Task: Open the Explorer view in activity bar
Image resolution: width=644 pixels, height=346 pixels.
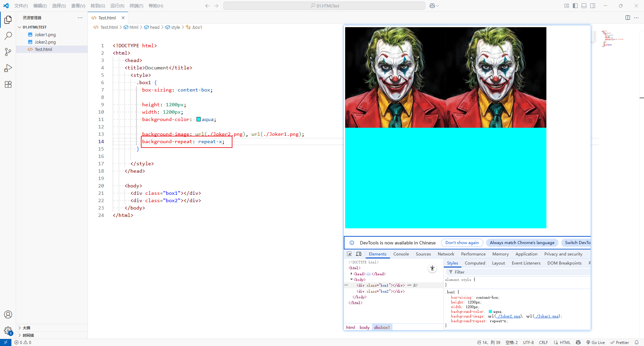Action: tap(8, 20)
